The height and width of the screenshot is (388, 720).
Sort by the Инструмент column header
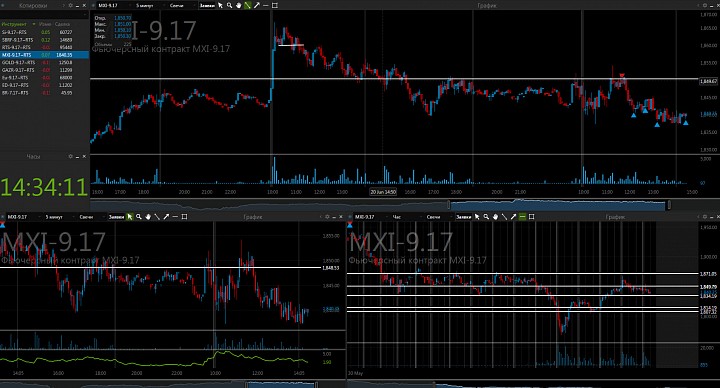(14, 24)
